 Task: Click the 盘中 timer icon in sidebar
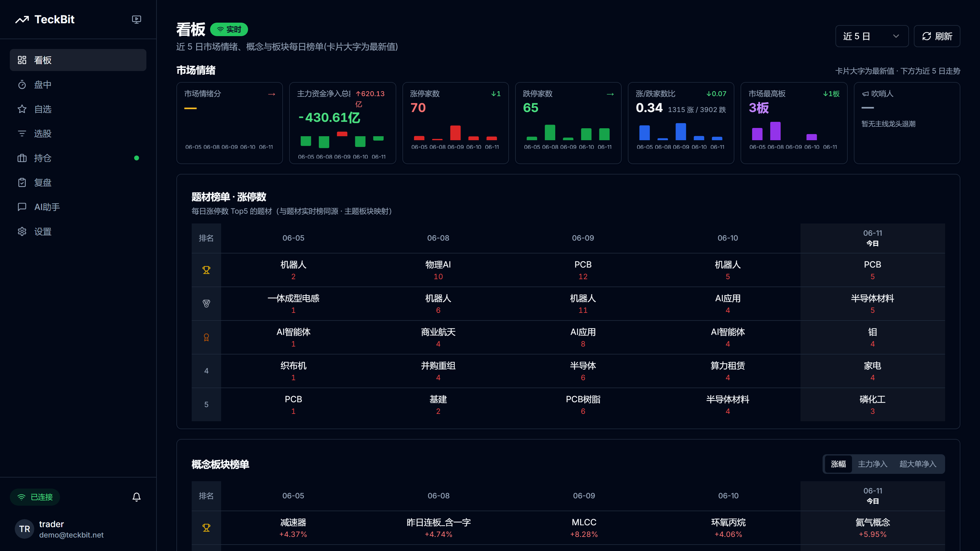click(x=22, y=84)
